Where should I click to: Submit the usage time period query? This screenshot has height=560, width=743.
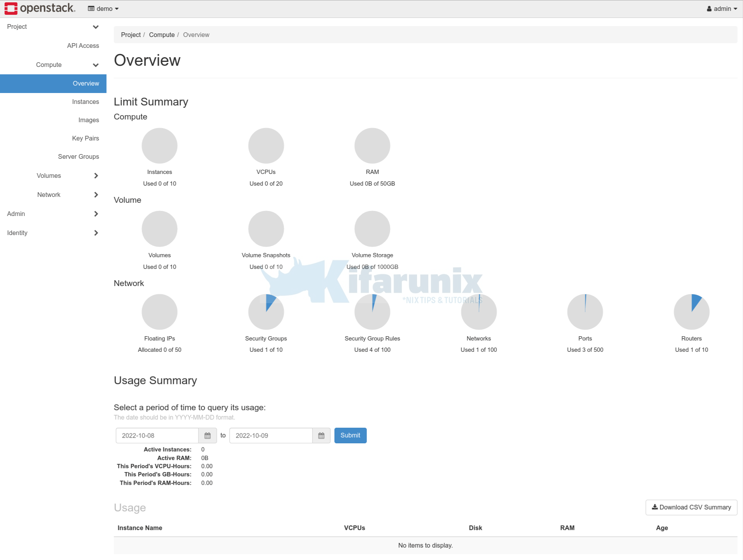[x=350, y=435]
